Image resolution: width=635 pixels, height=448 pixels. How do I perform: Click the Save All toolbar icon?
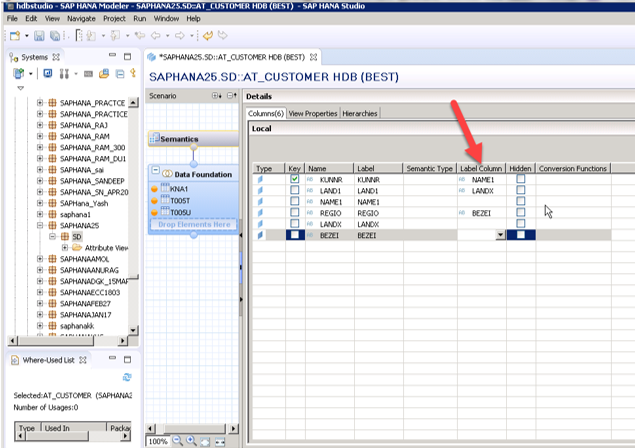(55, 36)
